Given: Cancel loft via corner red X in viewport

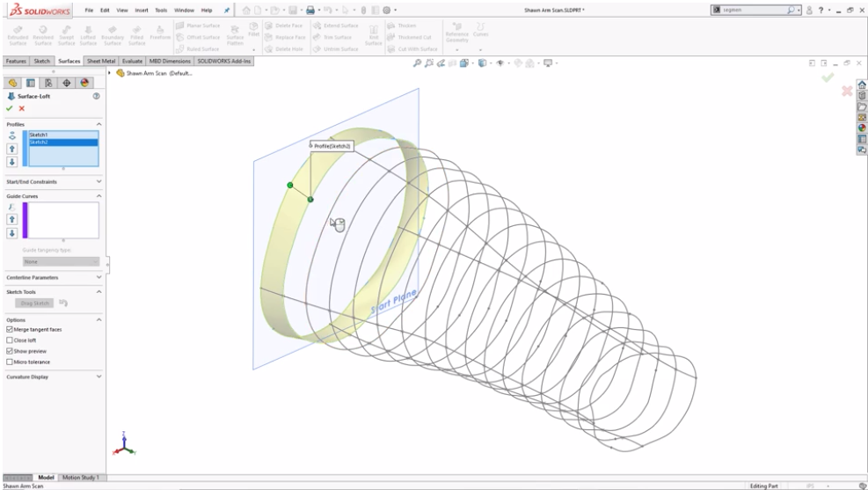Looking at the screenshot, I should tap(847, 91).
